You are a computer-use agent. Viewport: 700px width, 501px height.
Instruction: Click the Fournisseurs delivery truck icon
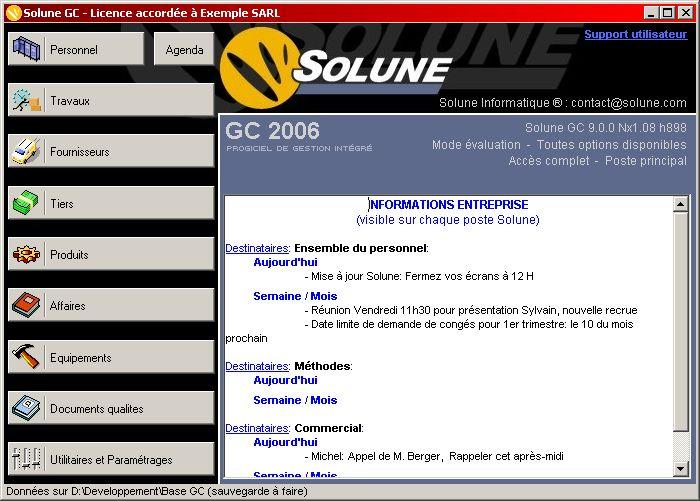coord(26,151)
